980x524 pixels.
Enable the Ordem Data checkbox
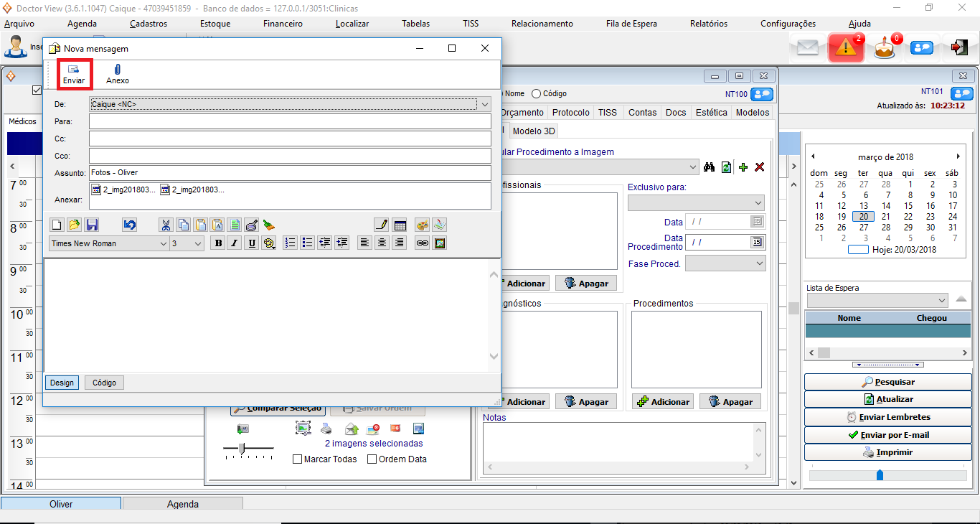(x=372, y=459)
